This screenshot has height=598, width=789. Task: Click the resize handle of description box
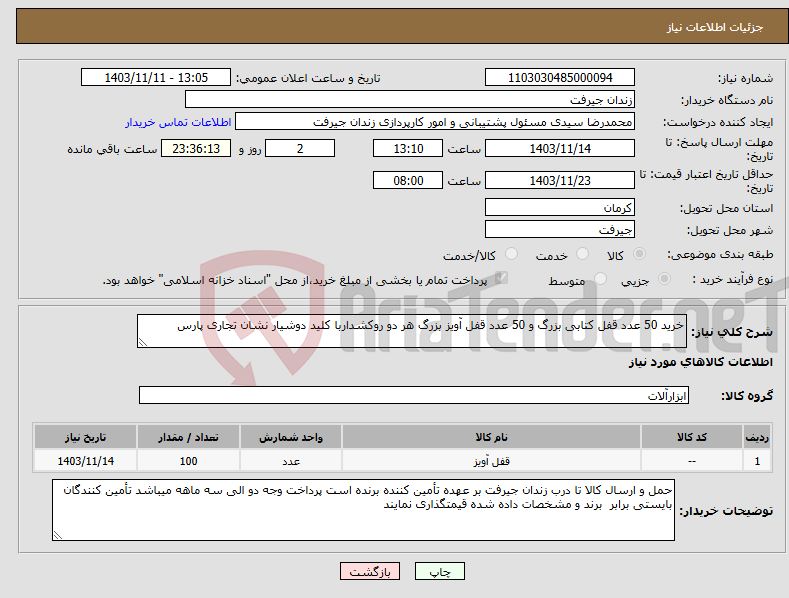[x=143, y=342]
